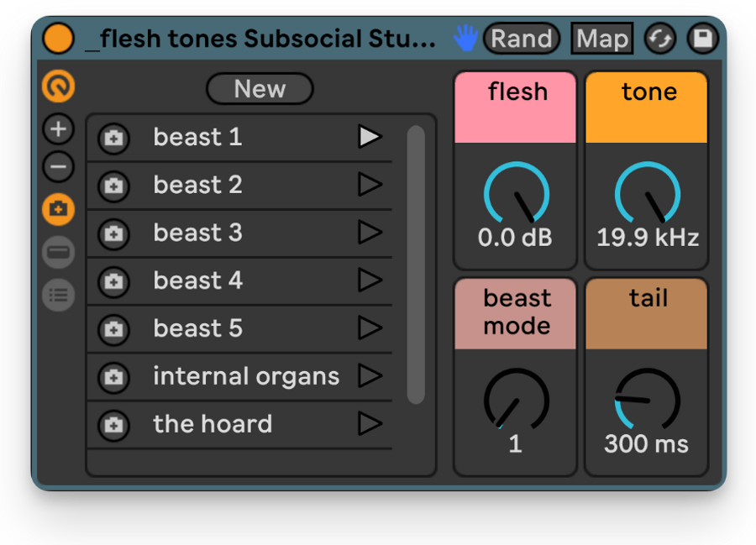Toggle the Map mode button
Screen dimensions: 756x545
click(x=602, y=39)
